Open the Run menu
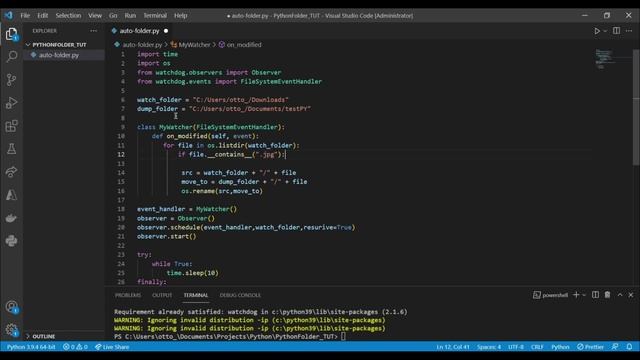This screenshot has height=360, width=640. coord(130,16)
